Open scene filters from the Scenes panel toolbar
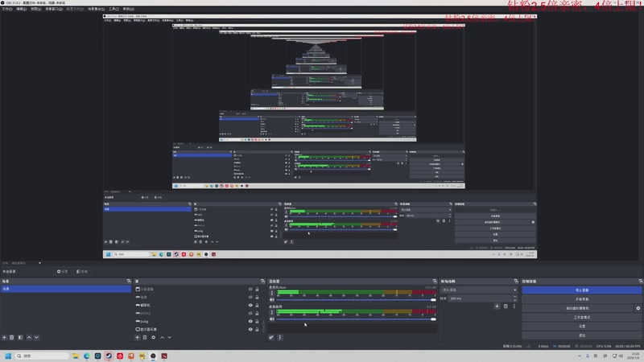Screen dimensions: 644x362 coord(20,337)
